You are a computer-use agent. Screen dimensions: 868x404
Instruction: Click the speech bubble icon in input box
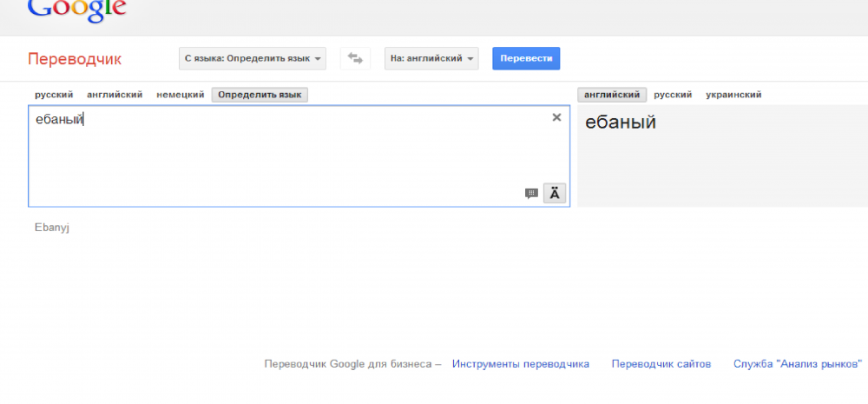(x=531, y=194)
